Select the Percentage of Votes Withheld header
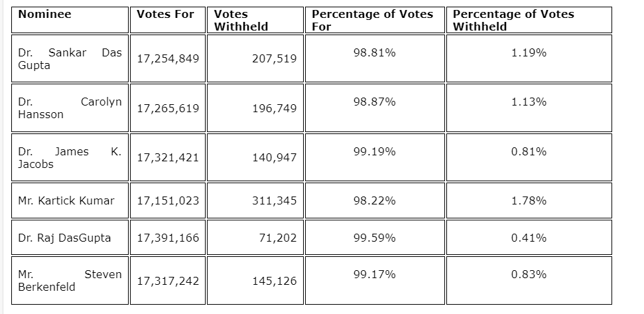 click(513, 20)
